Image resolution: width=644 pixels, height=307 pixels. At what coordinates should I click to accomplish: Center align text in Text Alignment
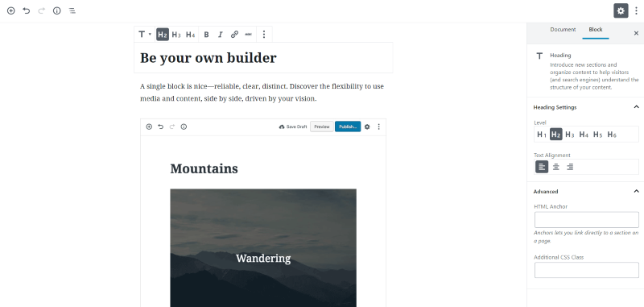coord(555,167)
